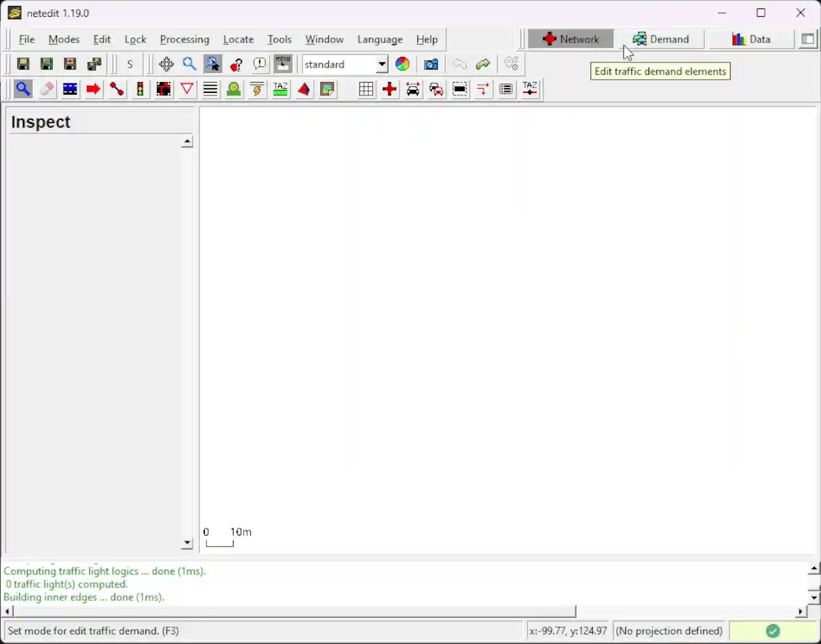The width and height of the screenshot is (821, 644).
Task: Toggle the junction shape red cross option
Action: click(x=389, y=89)
